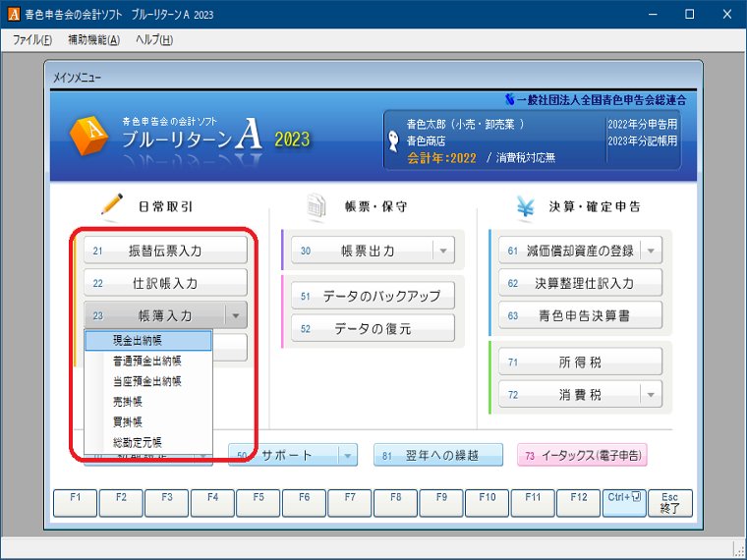The width and height of the screenshot is (747, 560).
Task: Open the 補助機能(A) menu
Action: tap(93, 40)
